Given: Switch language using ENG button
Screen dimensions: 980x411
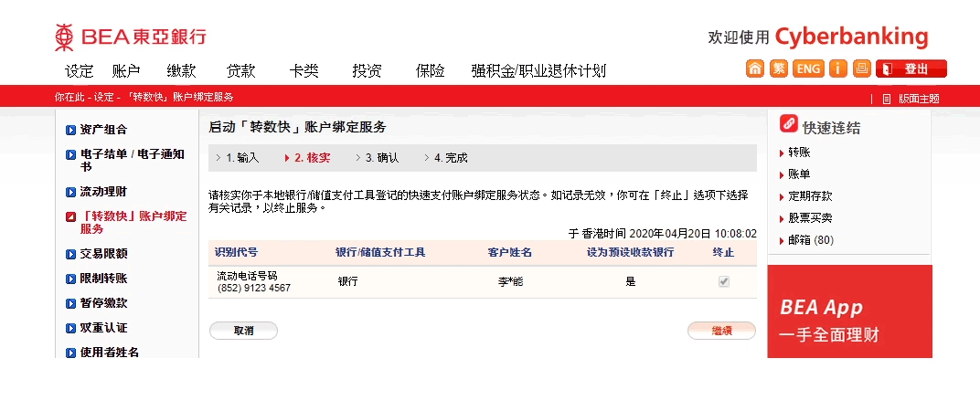Looking at the screenshot, I should pos(808,68).
